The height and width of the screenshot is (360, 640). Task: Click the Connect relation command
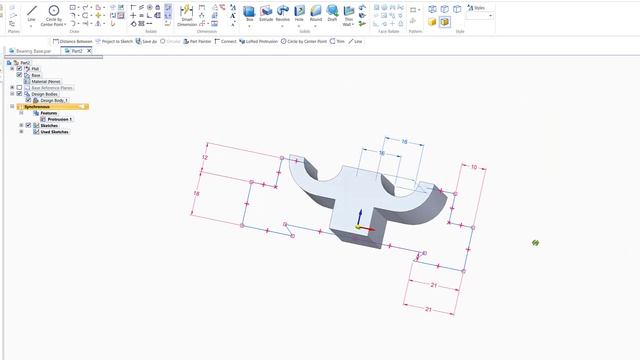coord(225,41)
